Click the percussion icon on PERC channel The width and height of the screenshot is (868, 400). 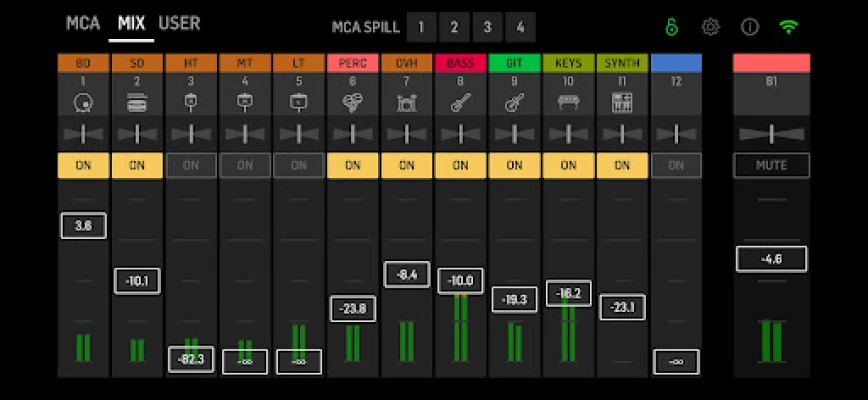point(352,101)
